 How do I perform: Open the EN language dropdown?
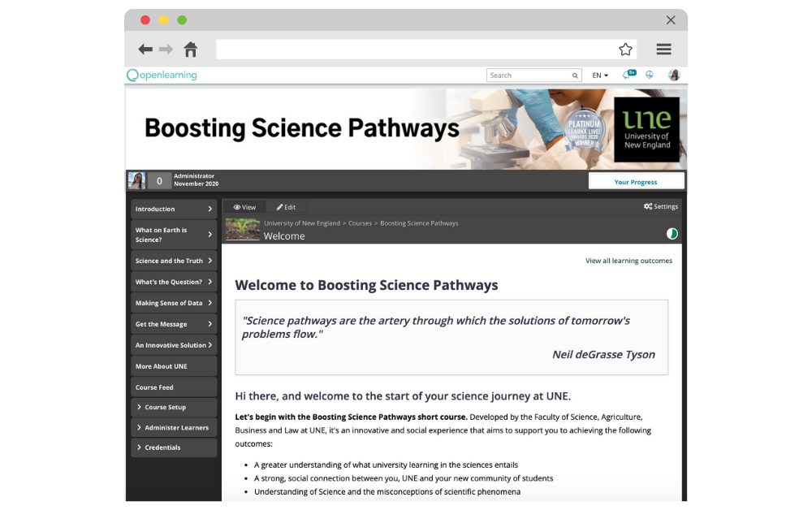pyautogui.click(x=598, y=75)
